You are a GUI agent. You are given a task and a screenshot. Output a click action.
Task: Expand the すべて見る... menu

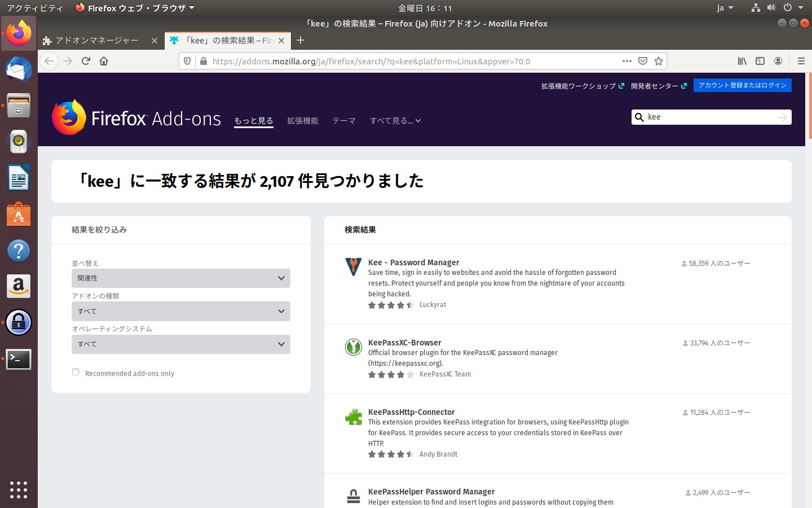[x=395, y=121]
